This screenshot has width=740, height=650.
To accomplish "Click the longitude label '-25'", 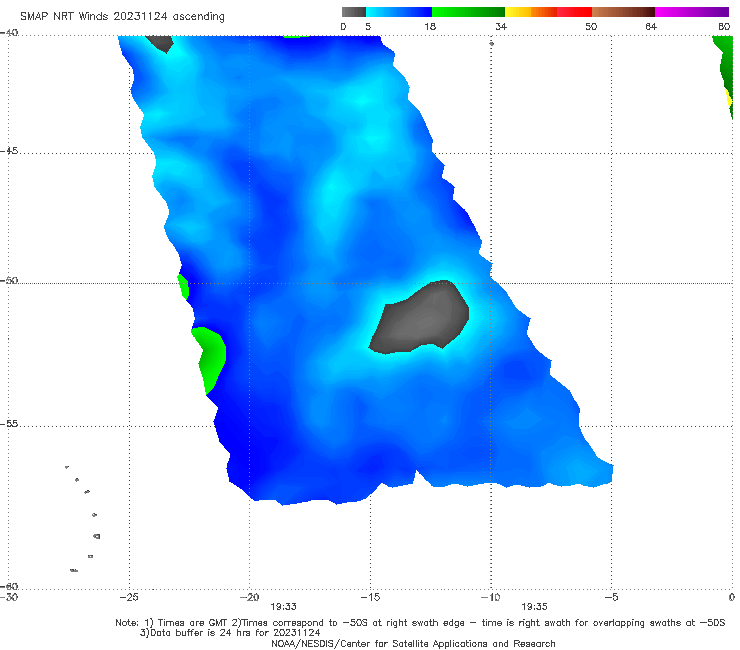I will pos(129,597).
